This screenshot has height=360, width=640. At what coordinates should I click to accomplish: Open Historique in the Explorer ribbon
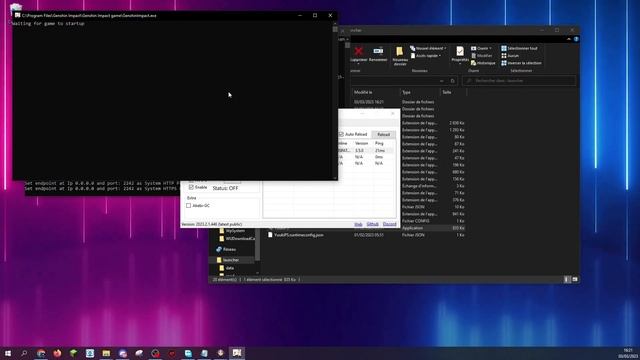[x=483, y=63]
